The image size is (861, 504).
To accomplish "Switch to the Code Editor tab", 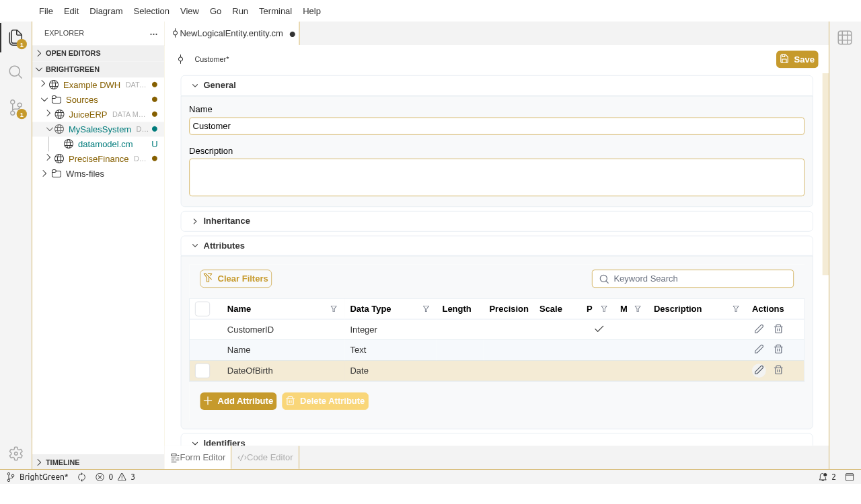I will (x=265, y=458).
